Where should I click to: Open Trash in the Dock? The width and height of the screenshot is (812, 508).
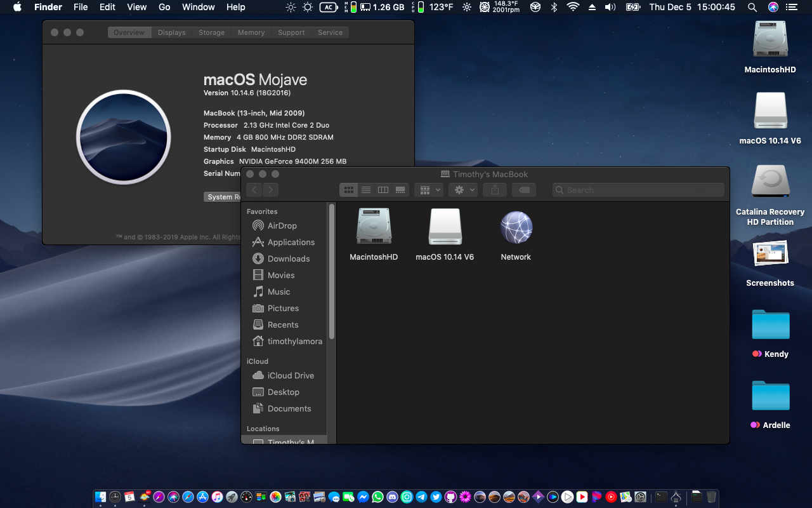[x=711, y=497]
